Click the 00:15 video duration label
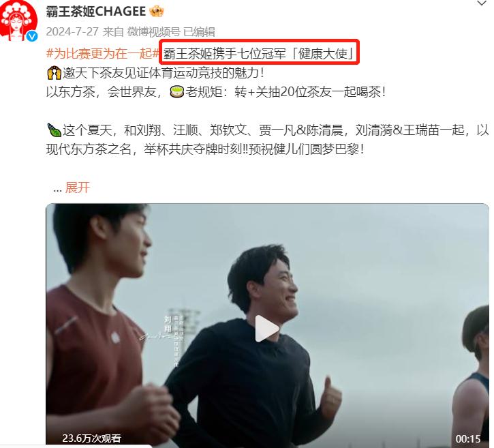Image resolution: width=494 pixels, height=448 pixels. [468, 438]
